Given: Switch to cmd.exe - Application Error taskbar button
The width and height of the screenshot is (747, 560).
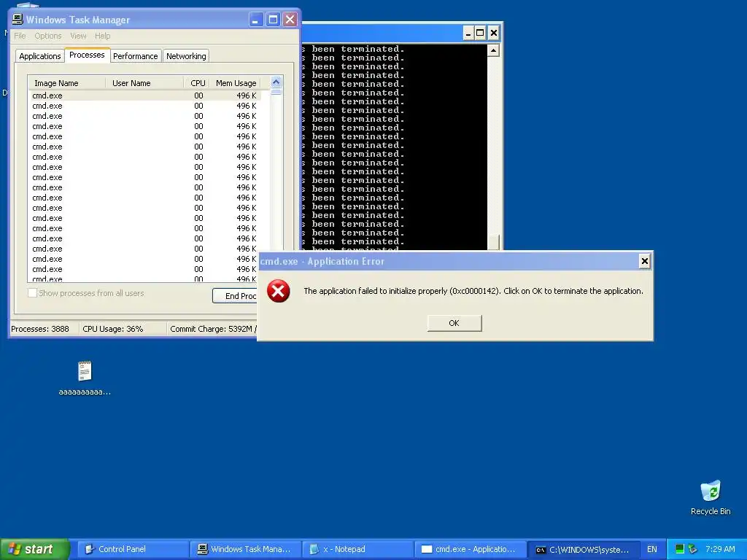Looking at the screenshot, I should (x=471, y=549).
